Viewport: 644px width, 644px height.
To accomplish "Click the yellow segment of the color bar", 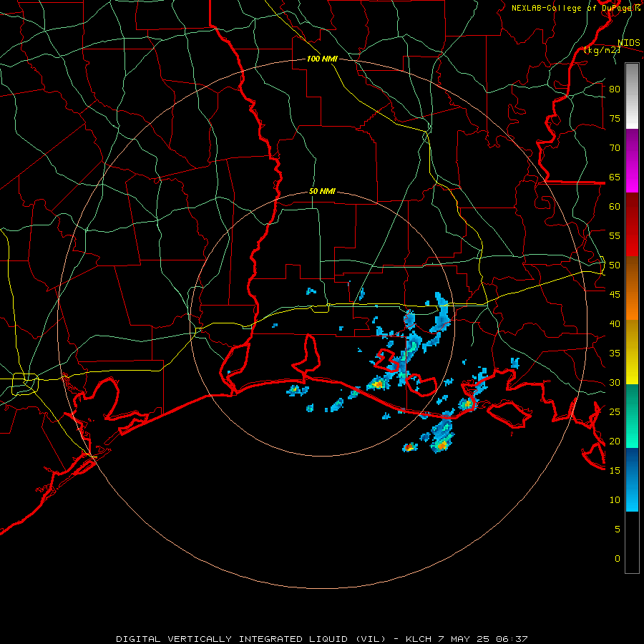I will pos(632,352).
